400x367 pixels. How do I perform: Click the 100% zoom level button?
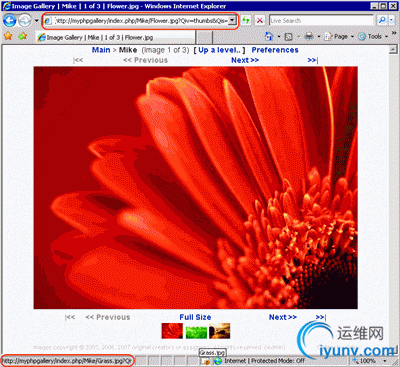364,361
